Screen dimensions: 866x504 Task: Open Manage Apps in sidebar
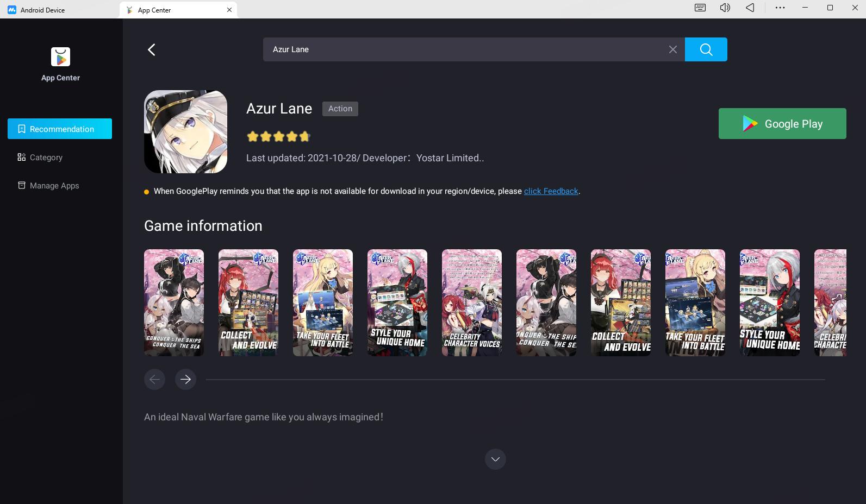point(48,186)
